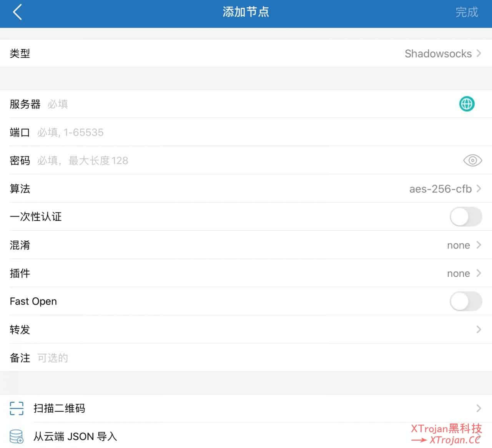Show password using the eye icon
Image resolution: width=492 pixels, height=448 pixels.
pos(472,160)
